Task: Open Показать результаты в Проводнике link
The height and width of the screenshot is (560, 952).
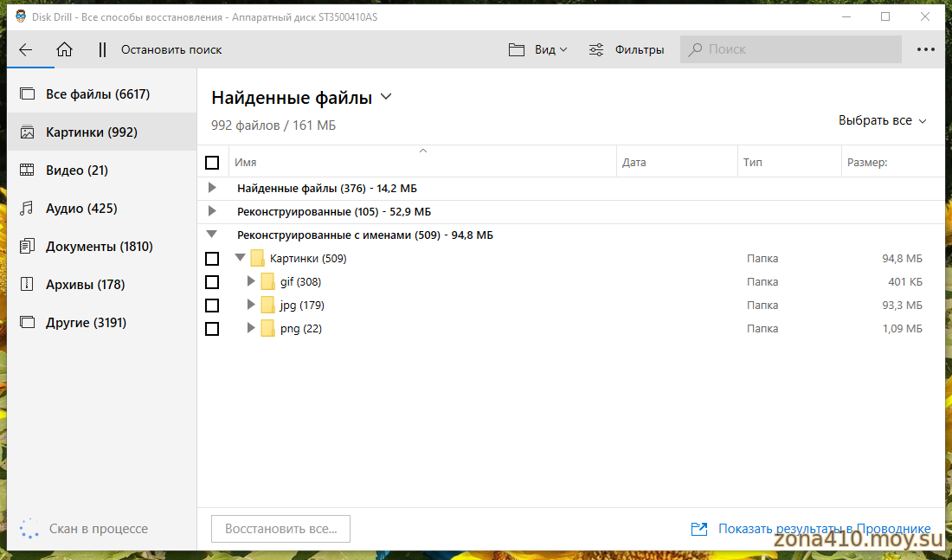Action: tap(823, 529)
